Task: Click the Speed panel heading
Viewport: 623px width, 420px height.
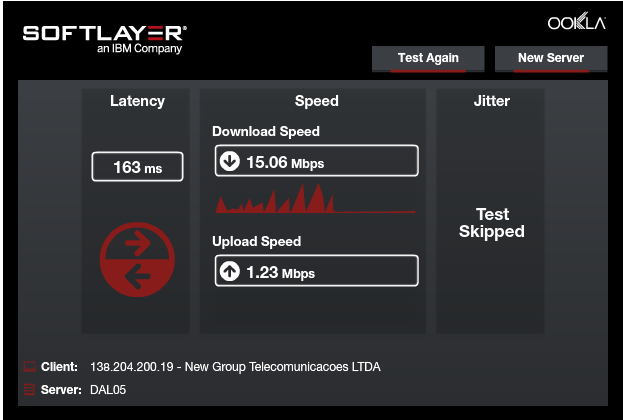Action: pyautogui.click(x=316, y=101)
